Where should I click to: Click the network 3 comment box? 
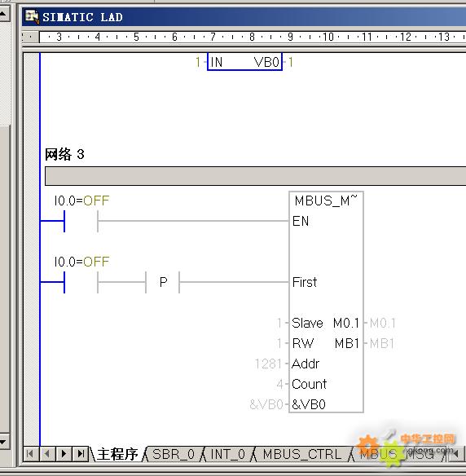tap(255, 176)
